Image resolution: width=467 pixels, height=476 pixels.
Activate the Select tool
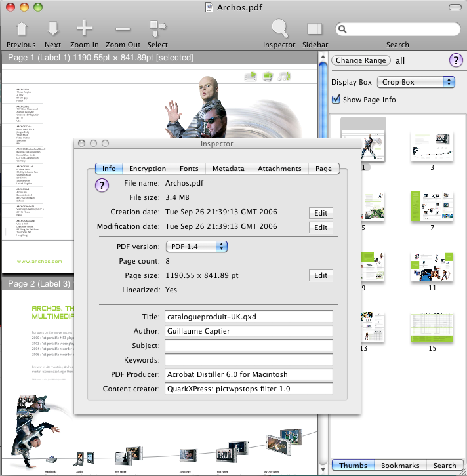coord(157,29)
